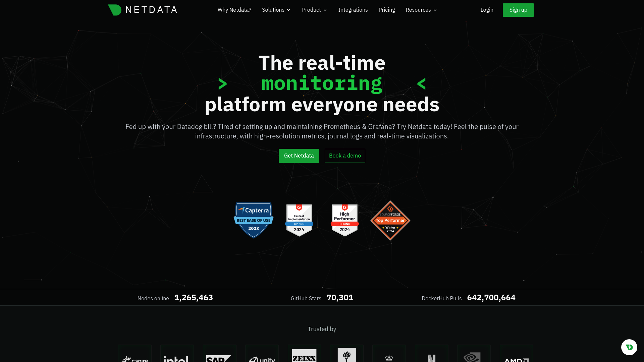Click the Login link

[487, 10]
